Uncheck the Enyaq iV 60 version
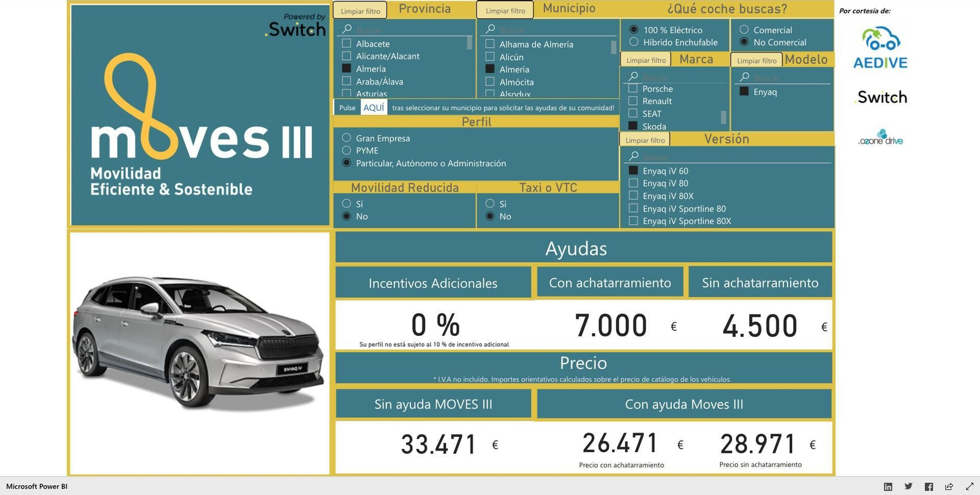Screen dimensions: 980x495 [633, 170]
